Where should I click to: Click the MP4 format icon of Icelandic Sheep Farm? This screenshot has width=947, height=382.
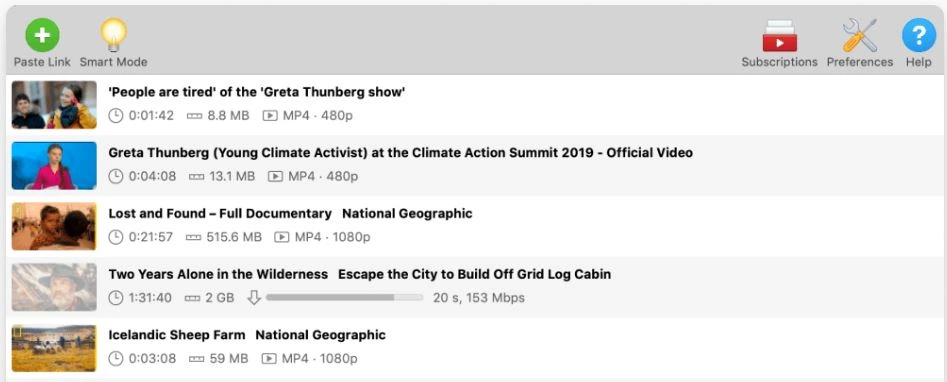[x=269, y=358]
